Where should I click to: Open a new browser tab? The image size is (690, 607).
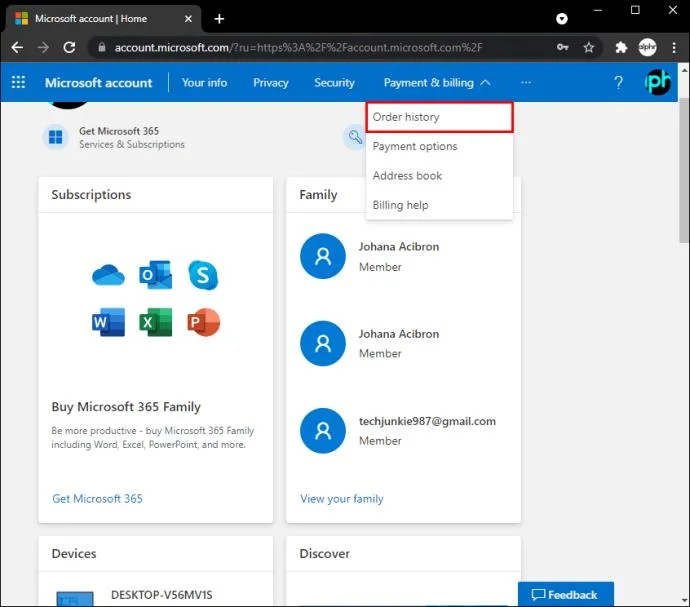click(219, 18)
